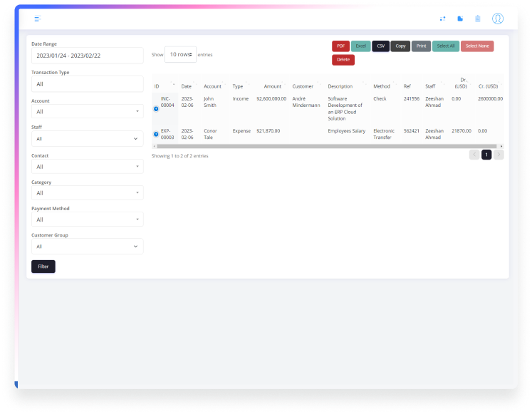The height and width of the screenshot is (414, 532).
Task: Click the hamburger menu icon
Action: click(38, 19)
